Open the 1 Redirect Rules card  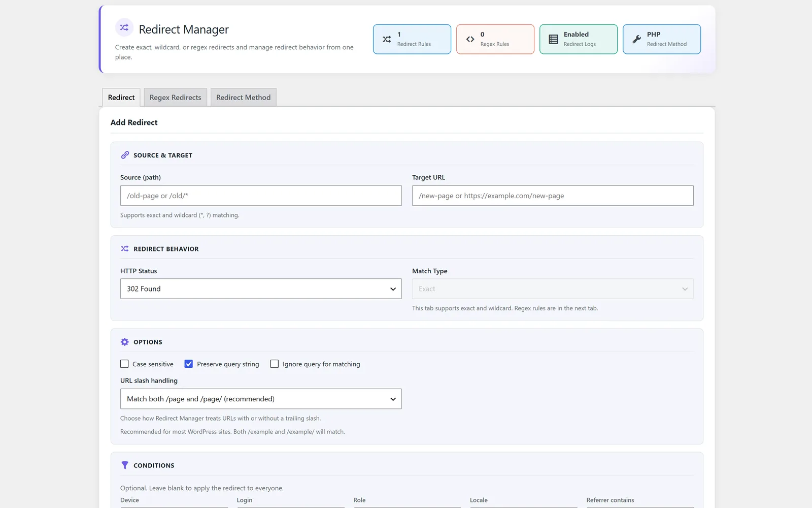(412, 39)
